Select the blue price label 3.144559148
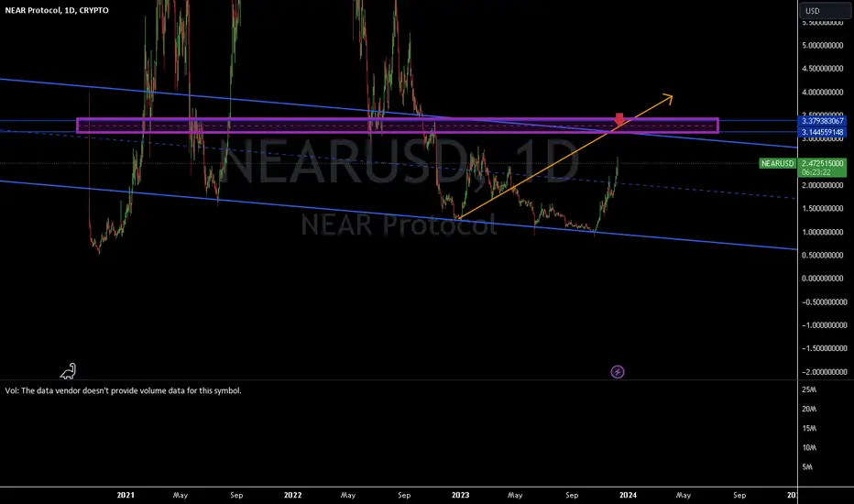Screen dimensions: 854x504 [x=823, y=132]
